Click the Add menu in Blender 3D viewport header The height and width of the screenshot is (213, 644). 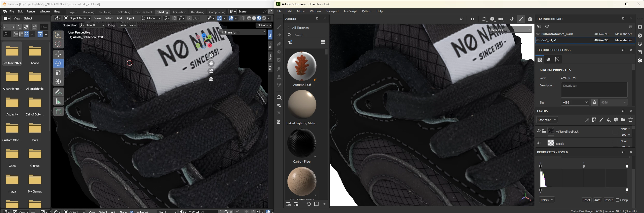119,18
